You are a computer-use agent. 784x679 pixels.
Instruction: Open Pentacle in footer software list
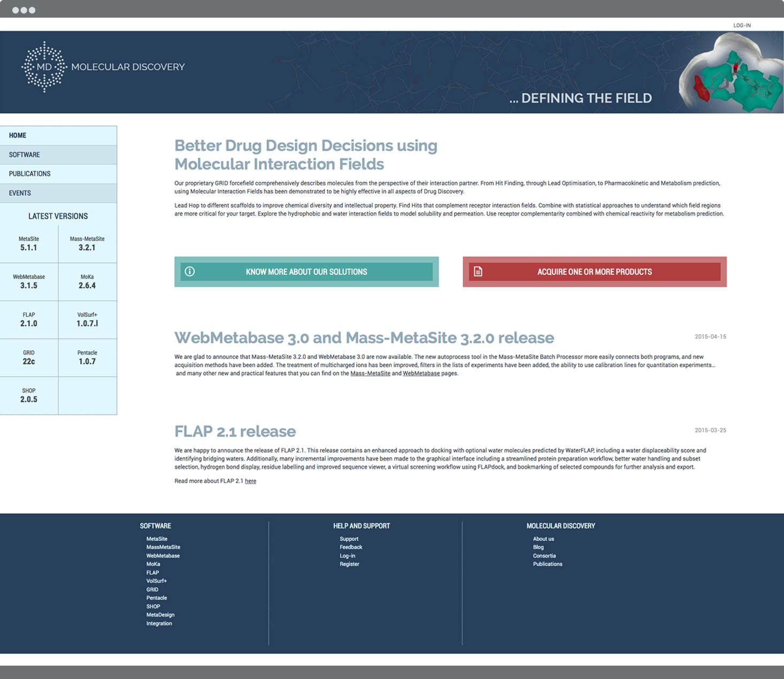pyautogui.click(x=156, y=598)
